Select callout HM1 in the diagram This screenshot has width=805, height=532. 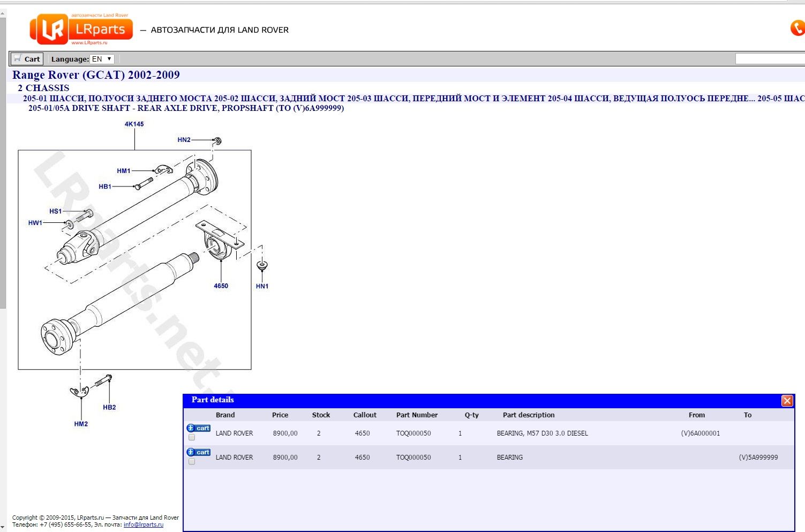pos(124,171)
